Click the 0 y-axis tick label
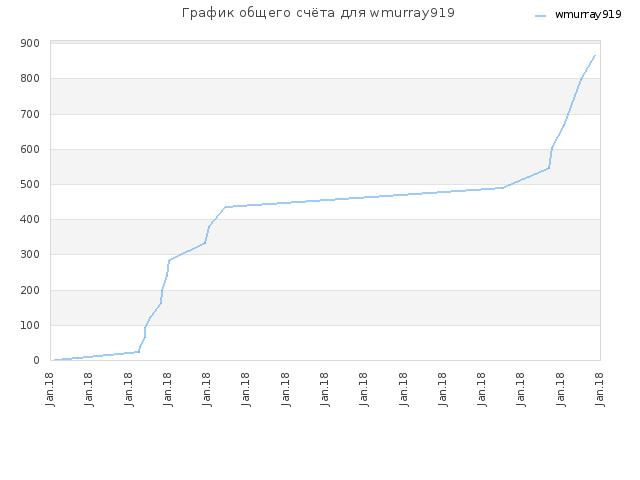The height and width of the screenshot is (480, 640). 36,360
